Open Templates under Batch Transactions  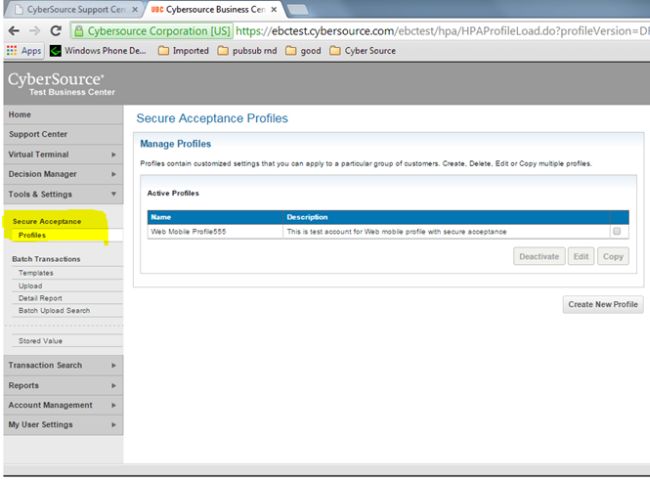coord(36,273)
